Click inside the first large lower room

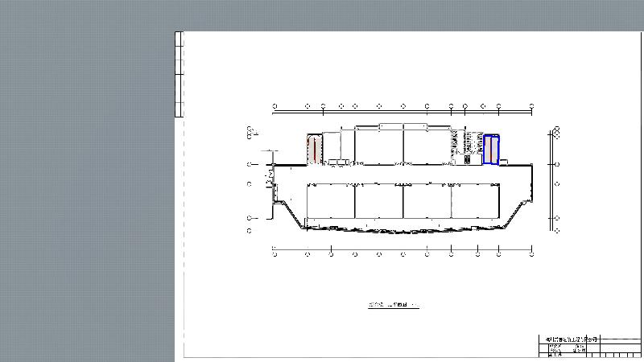331,201
